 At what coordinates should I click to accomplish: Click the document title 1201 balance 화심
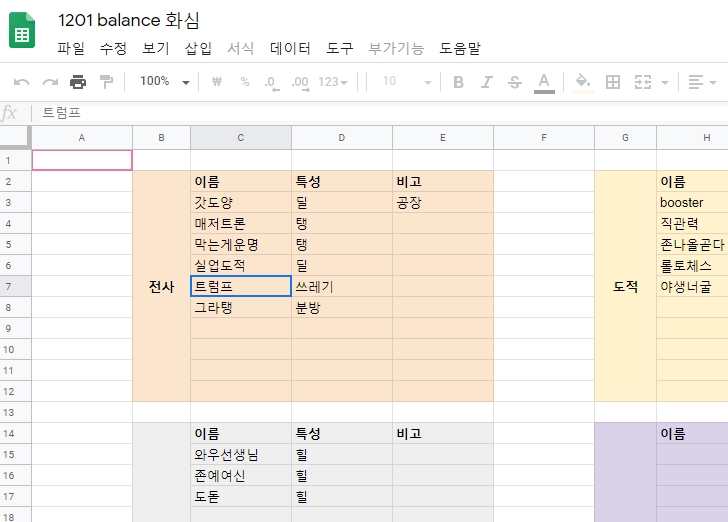[128, 20]
